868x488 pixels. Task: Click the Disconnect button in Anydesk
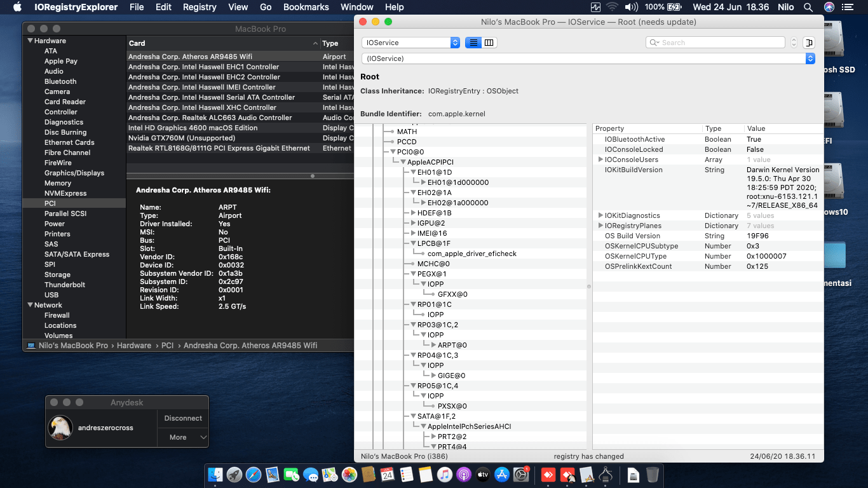pos(183,418)
